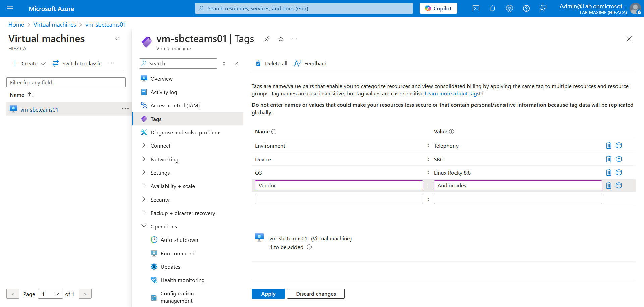Add vm-sbcteams01 Tags to favorites star
Viewport: 644px width, 307px height.
(x=281, y=39)
